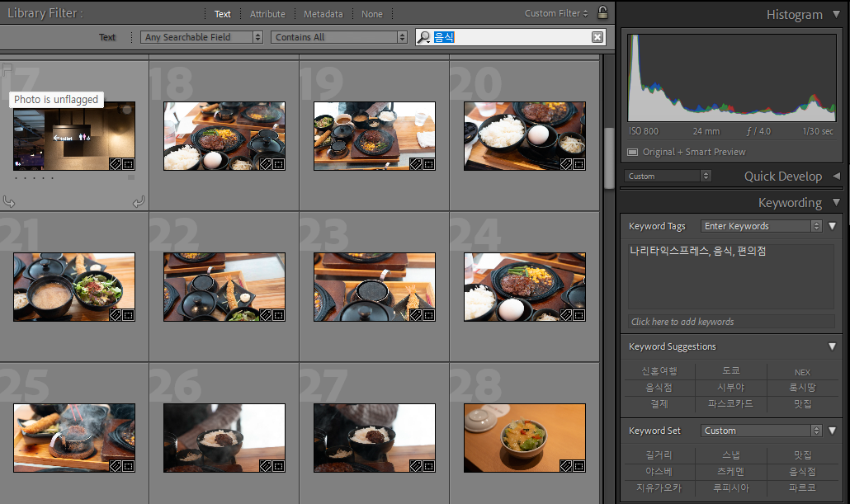Click the Original + Smart Preview icon

click(633, 153)
